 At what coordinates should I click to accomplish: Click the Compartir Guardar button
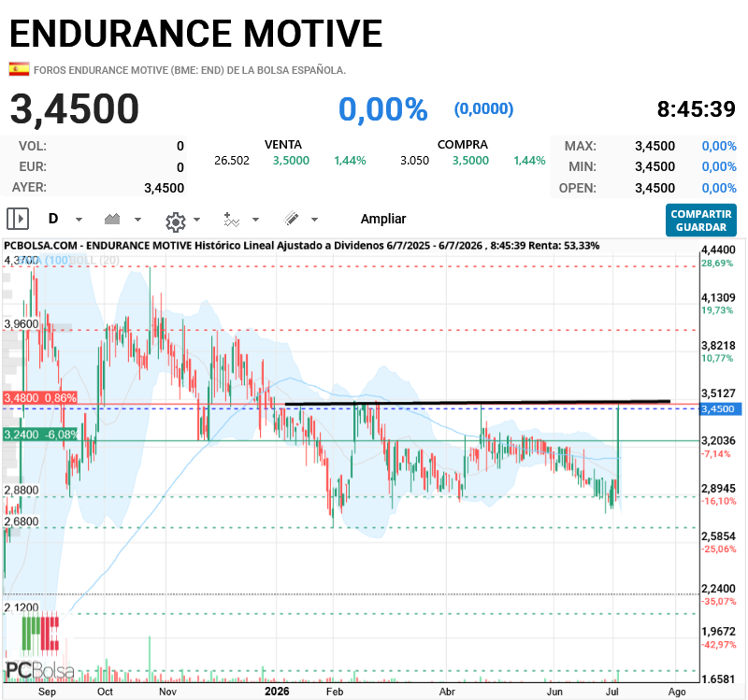(x=700, y=221)
